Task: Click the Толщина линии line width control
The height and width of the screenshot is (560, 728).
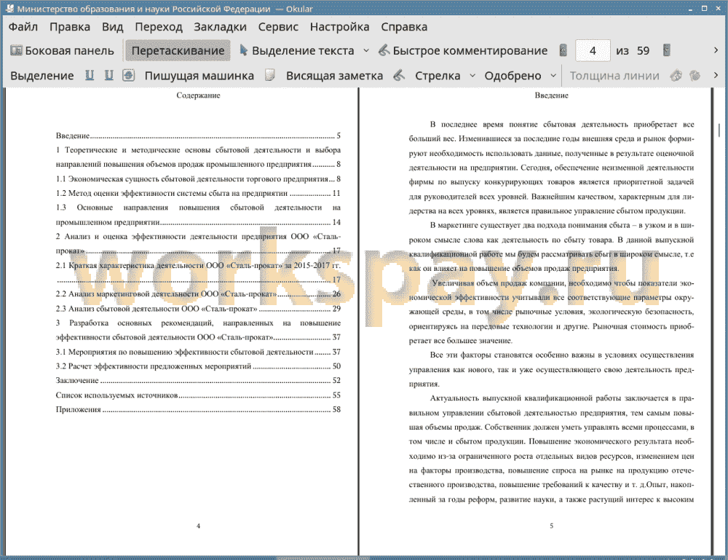Action: (614, 76)
